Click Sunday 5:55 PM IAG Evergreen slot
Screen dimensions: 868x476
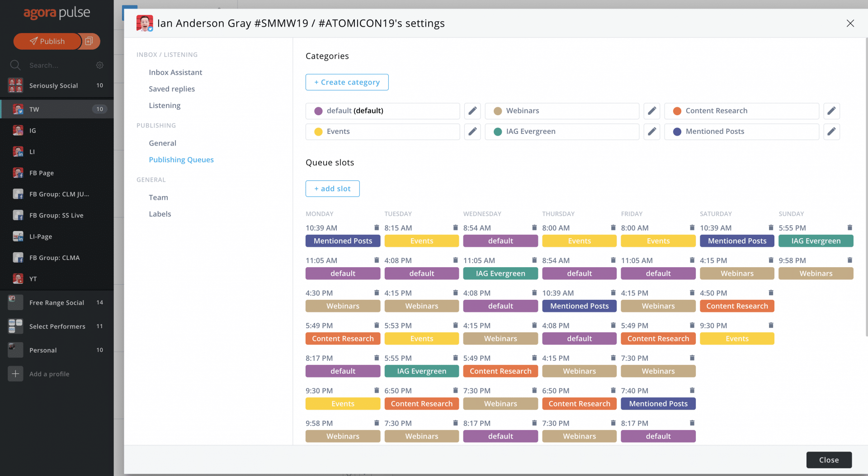pos(816,241)
